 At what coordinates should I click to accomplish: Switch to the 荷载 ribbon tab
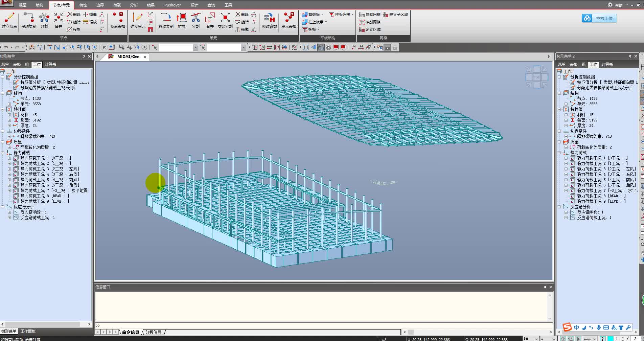[x=117, y=5]
